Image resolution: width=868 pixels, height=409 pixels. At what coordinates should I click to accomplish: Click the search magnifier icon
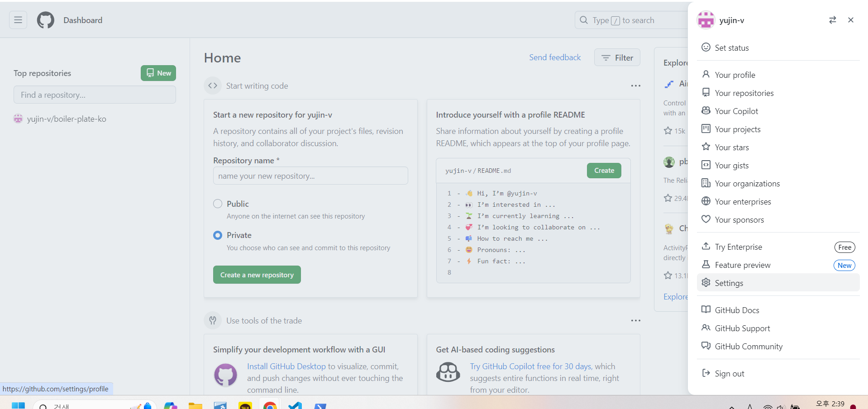tap(584, 20)
